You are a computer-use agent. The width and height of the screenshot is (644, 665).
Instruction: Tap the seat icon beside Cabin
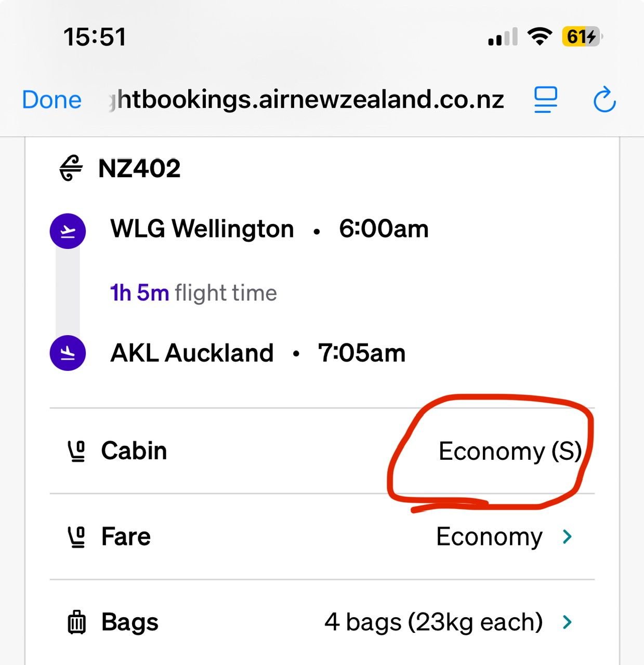tap(77, 451)
